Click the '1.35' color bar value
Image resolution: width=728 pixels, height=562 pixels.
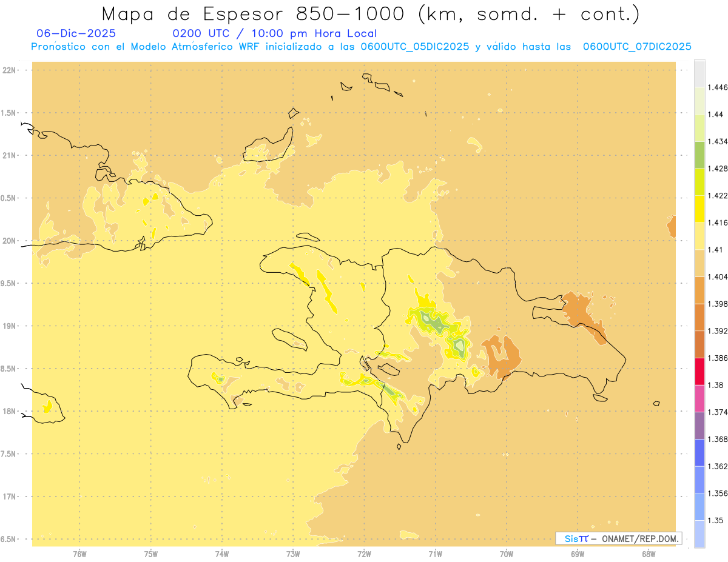point(717,520)
